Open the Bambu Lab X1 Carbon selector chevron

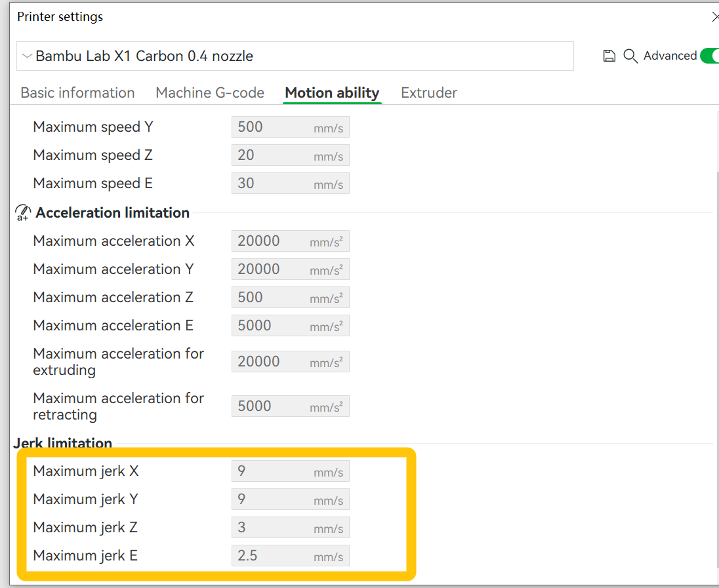click(26, 56)
